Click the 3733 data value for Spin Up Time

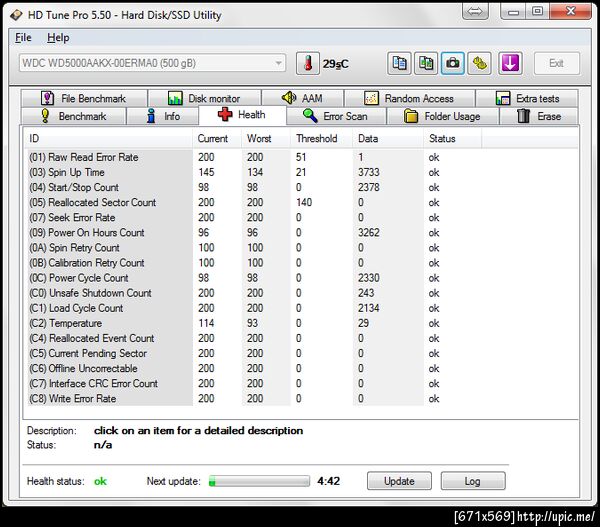(x=368, y=172)
